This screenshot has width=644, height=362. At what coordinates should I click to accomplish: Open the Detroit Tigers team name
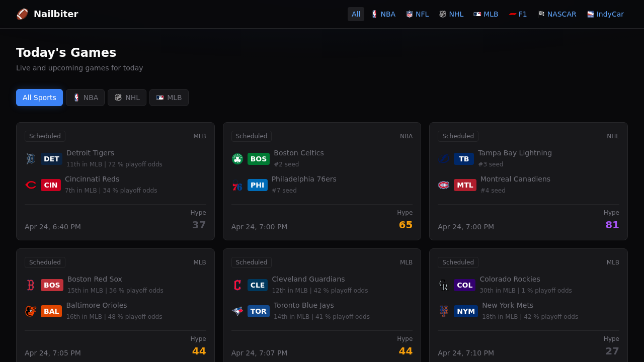coord(90,153)
